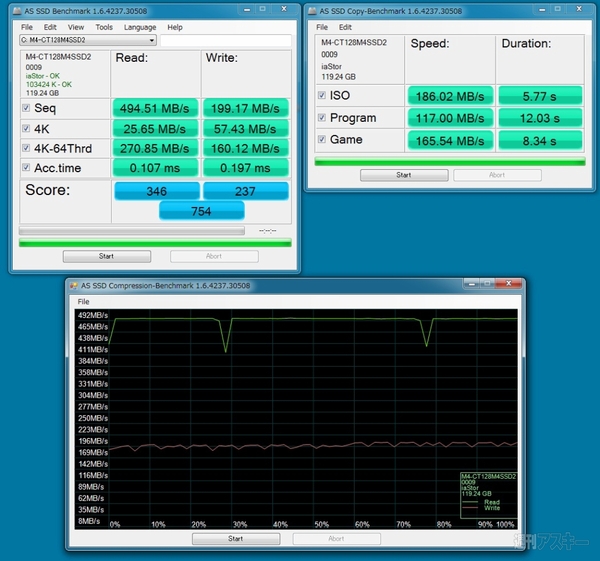This screenshot has height=561, width=600.
Task: Uncheck the Game copy test checkbox
Action: pos(322,140)
